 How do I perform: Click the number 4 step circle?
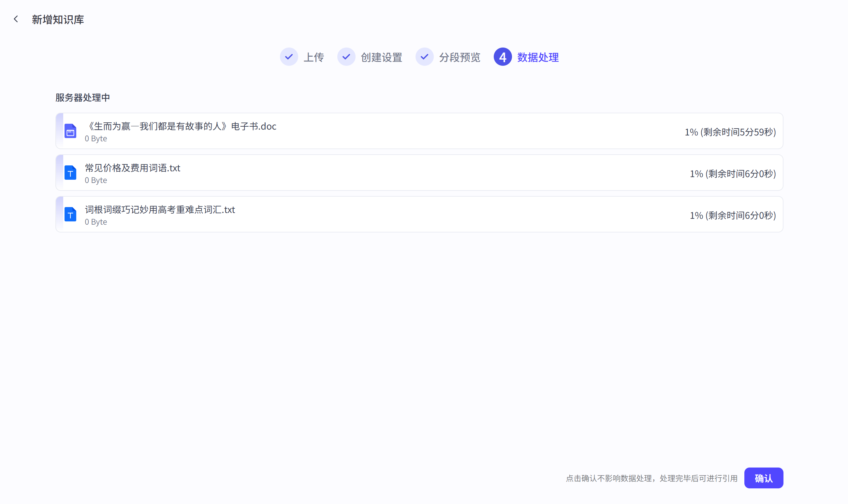click(502, 57)
